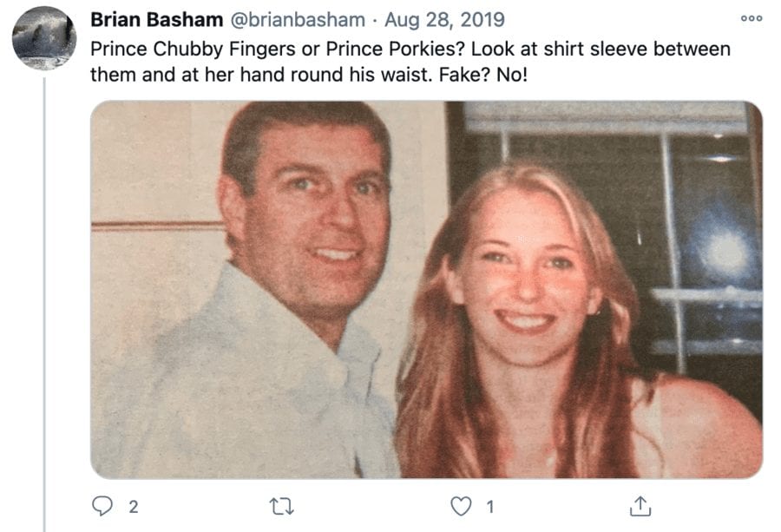Open Brian Basham display name link
The image size is (781, 532).
(156, 20)
